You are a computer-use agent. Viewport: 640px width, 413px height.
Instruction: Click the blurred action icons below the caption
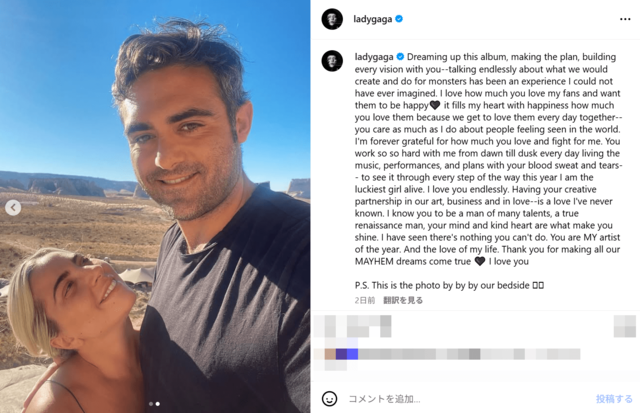[x=353, y=326]
